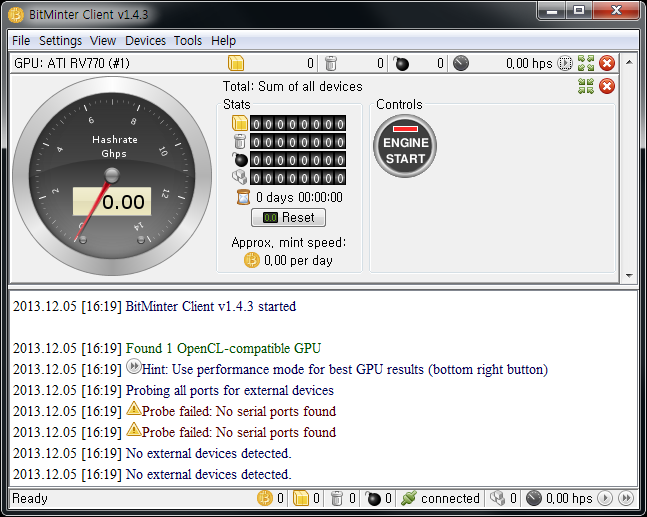Click the accepted box icon in status bar

[301, 498]
